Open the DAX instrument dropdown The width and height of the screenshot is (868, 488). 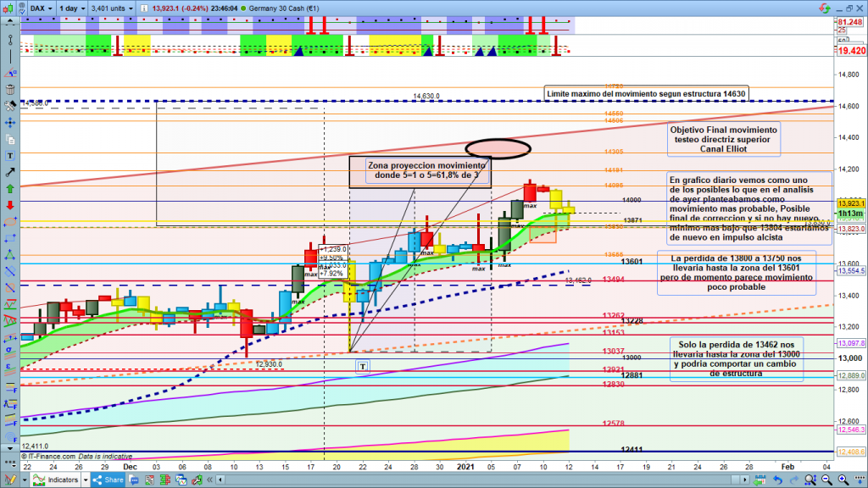(x=38, y=8)
